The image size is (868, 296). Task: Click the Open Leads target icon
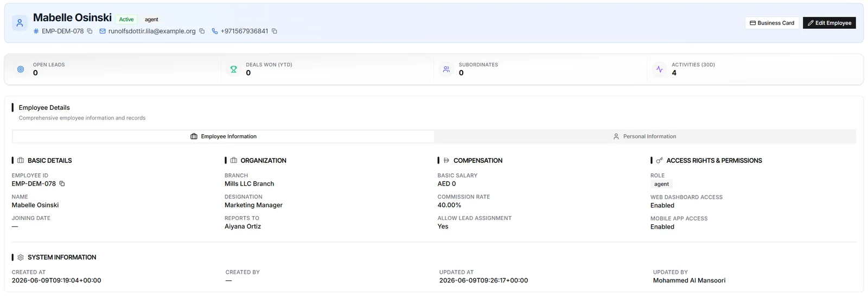21,69
